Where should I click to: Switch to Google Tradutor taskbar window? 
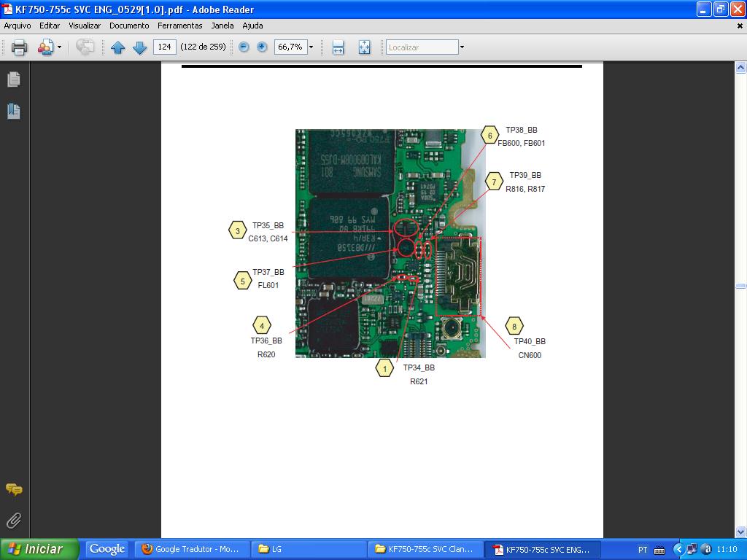192,549
